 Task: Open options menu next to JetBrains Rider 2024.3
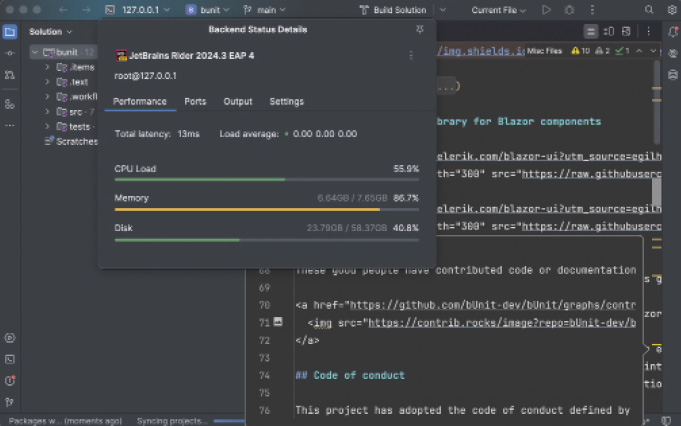click(411, 56)
